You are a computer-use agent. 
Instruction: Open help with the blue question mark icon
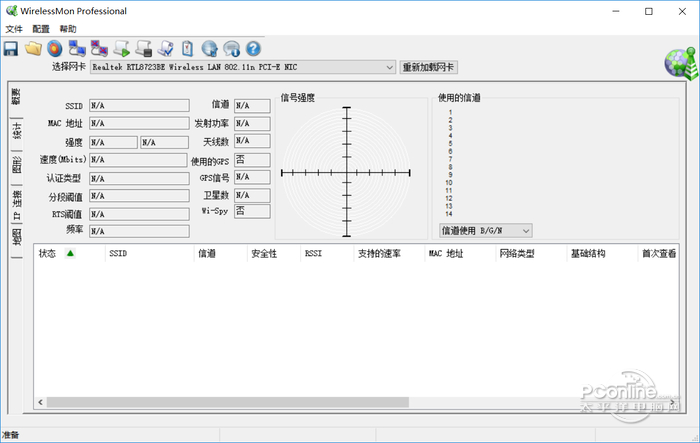[253, 49]
